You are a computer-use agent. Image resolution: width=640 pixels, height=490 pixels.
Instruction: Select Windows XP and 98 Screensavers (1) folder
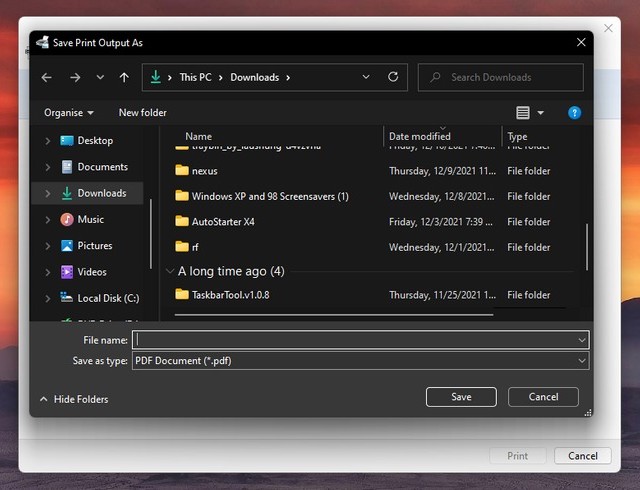(x=270, y=196)
